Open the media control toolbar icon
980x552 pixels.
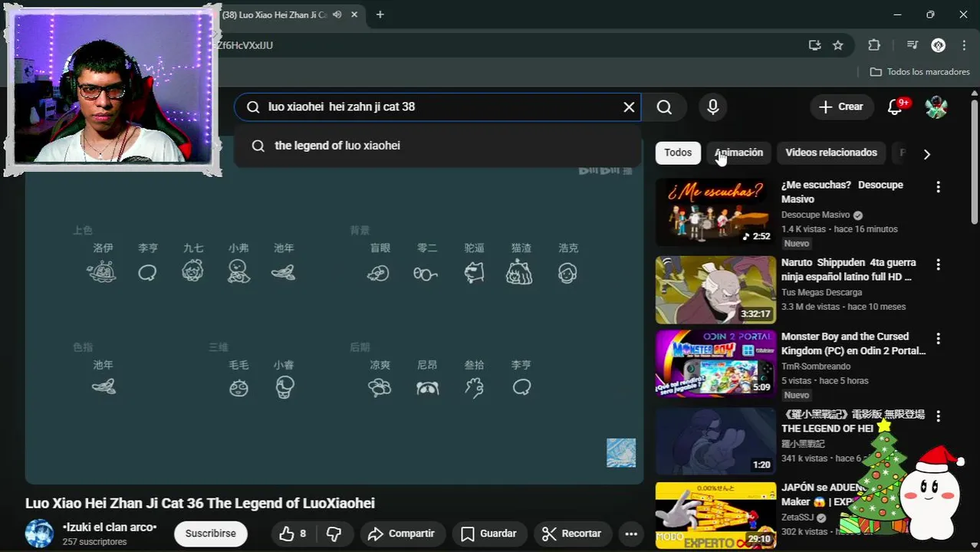point(912,45)
